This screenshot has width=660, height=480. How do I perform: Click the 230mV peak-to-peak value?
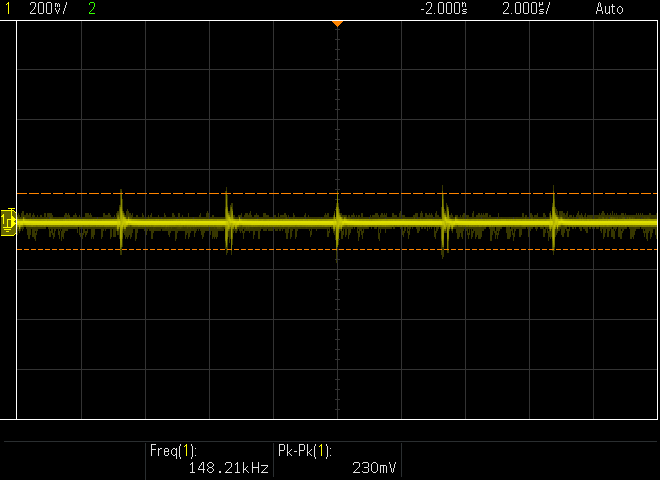374,467
